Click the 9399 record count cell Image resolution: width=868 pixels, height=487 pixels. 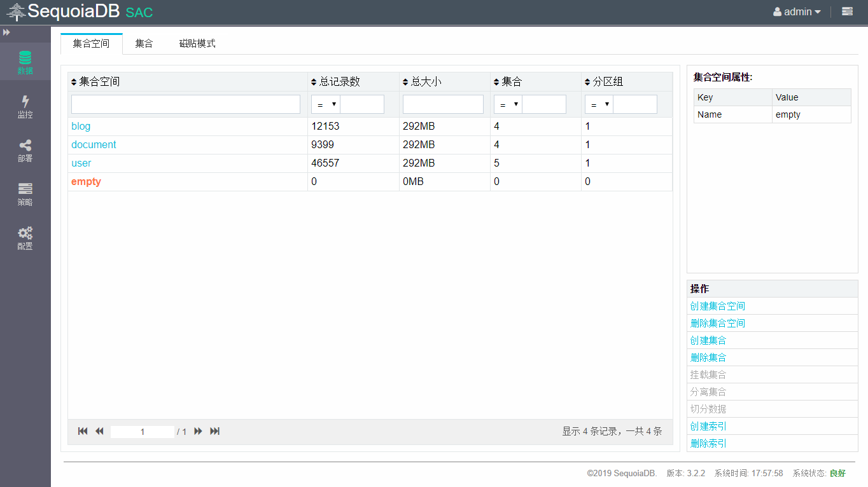coord(353,144)
